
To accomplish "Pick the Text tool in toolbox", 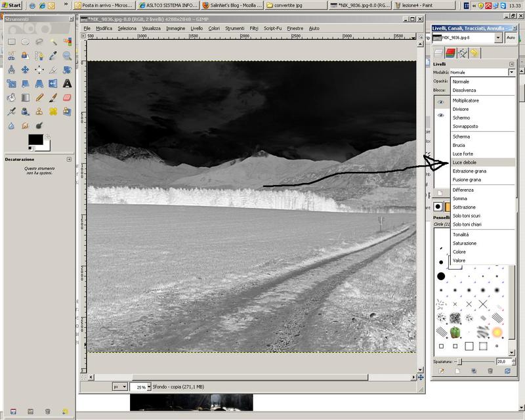I will (x=67, y=83).
